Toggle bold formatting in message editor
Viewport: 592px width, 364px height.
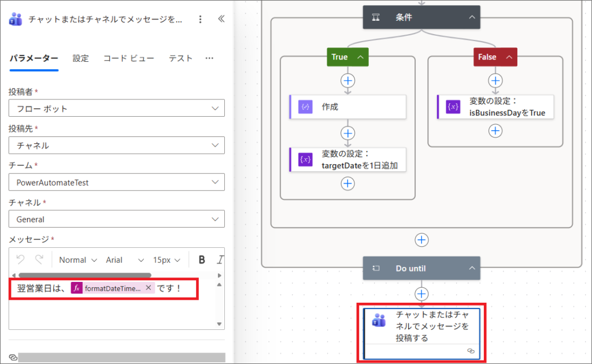tap(202, 259)
